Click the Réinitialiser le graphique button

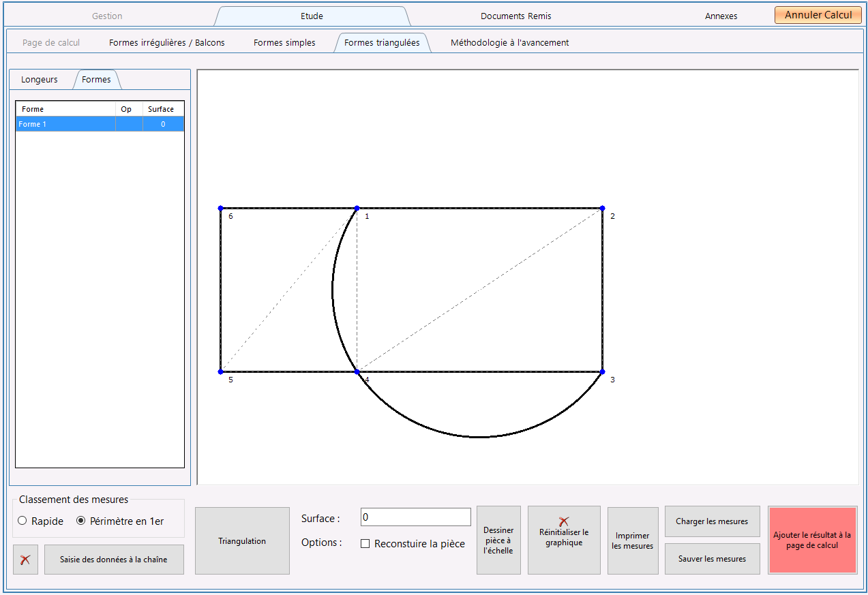(x=564, y=540)
